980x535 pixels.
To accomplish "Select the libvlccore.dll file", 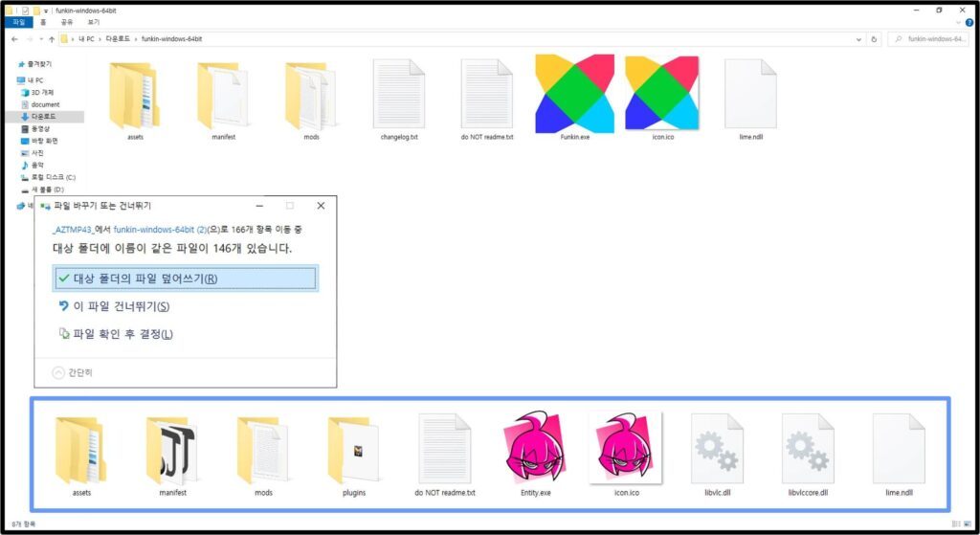I will (x=808, y=455).
